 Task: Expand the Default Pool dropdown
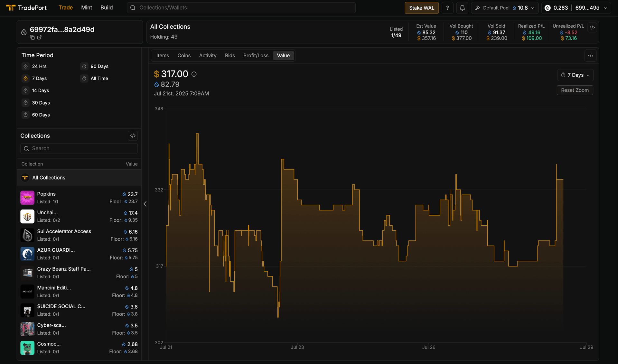(x=504, y=7)
